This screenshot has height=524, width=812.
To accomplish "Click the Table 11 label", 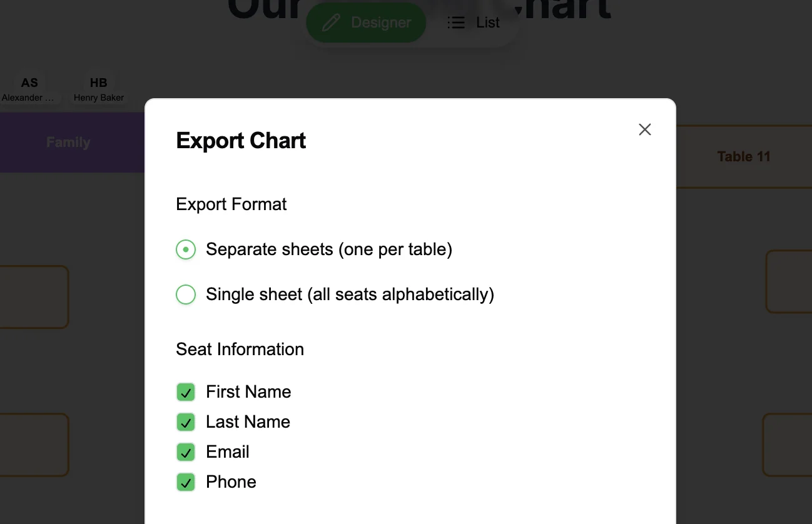I will click(744, 156).
